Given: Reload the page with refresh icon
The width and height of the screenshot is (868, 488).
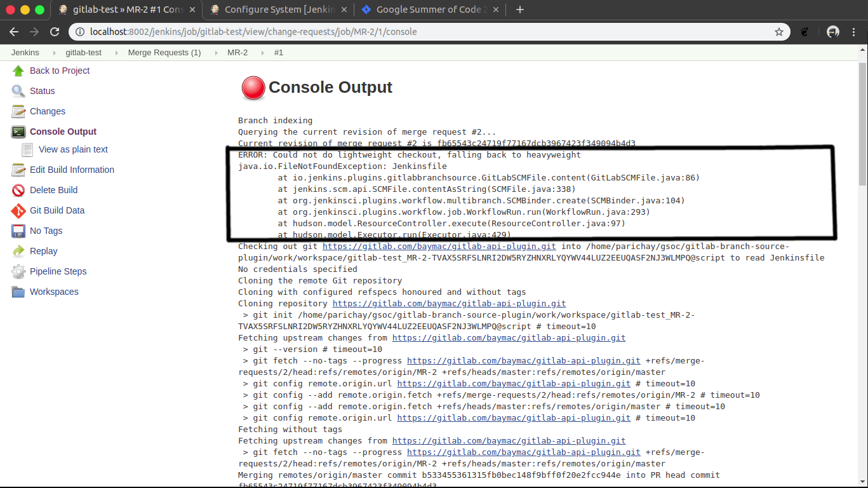Looking at the screenshot, I should [x=55, y=32].
